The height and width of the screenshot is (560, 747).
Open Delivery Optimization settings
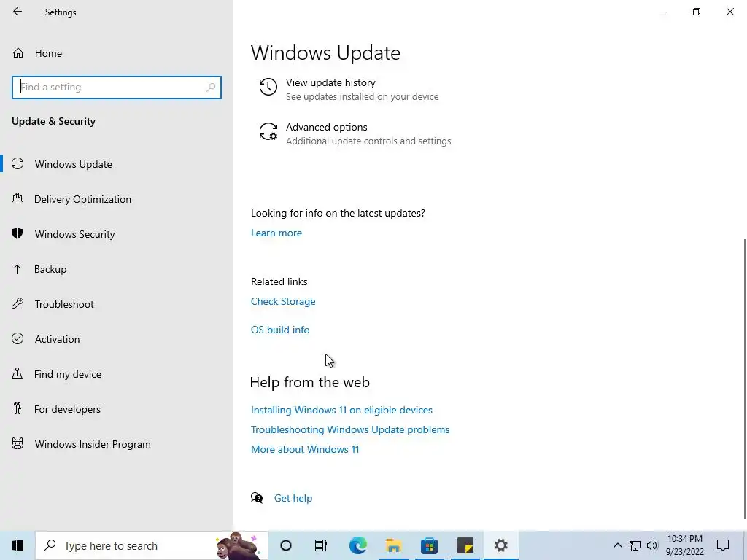117,199
